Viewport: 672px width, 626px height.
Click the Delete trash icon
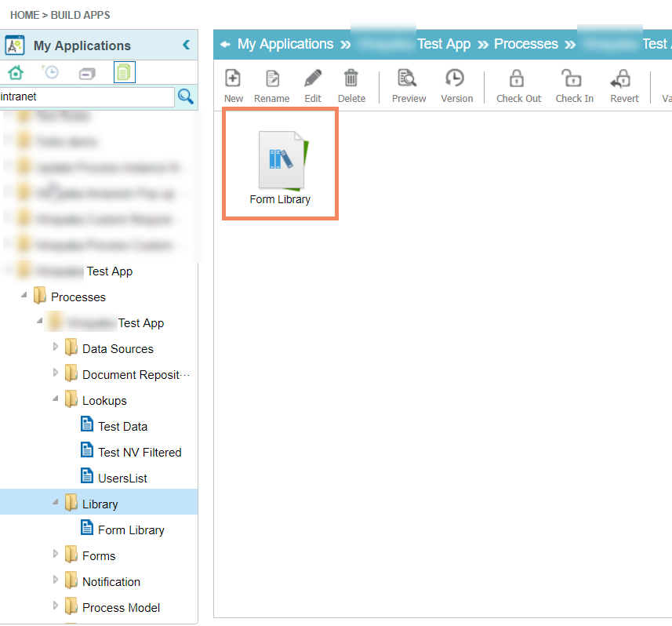[x=351, y=79]
